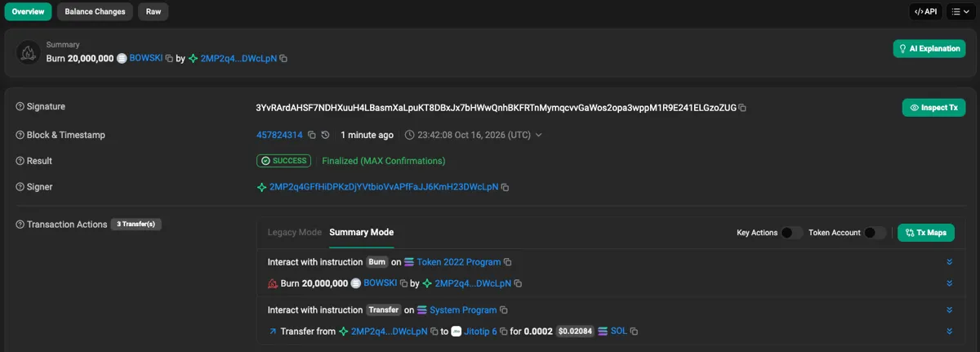Image resolution: width=980 pixels, height=352 pixels.
Task: Click the burn flame summary icon
Action: [x=29, y=52]
